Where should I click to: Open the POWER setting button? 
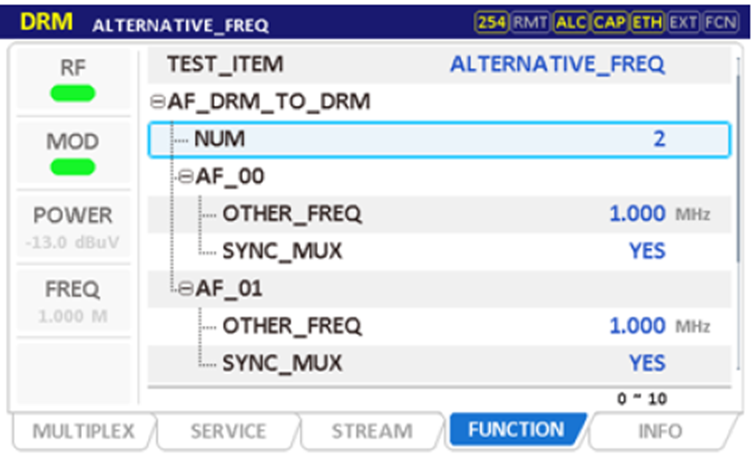point(73,226)
